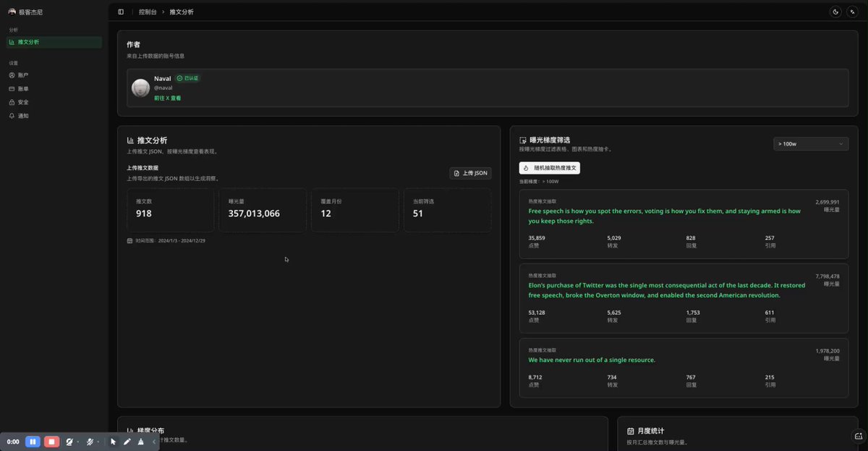The image size is (868, 451).
Task: Toggle the sidebar panel icon
Action: coord(121,12)
